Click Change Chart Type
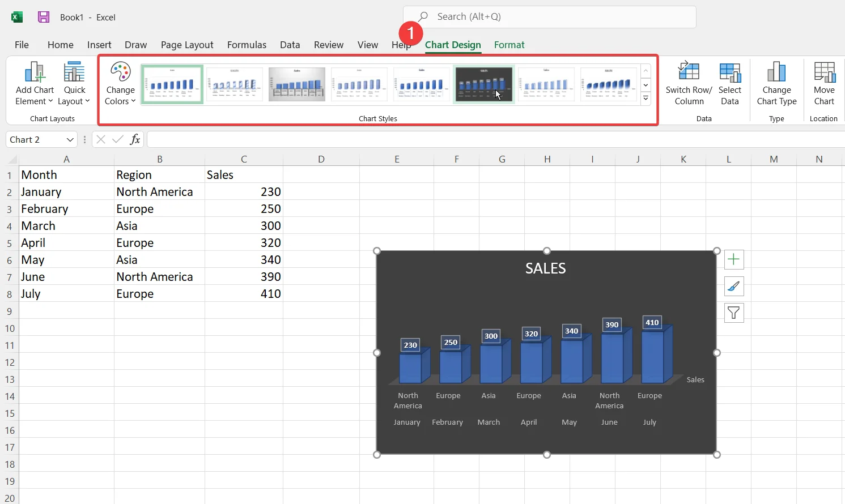 (776, 83)
